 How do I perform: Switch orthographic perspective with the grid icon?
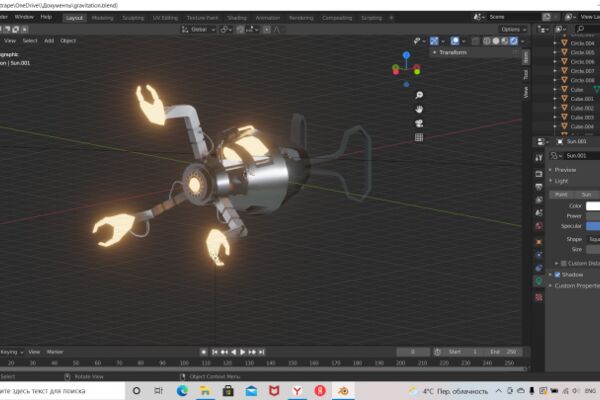click(x=419, y=137)
